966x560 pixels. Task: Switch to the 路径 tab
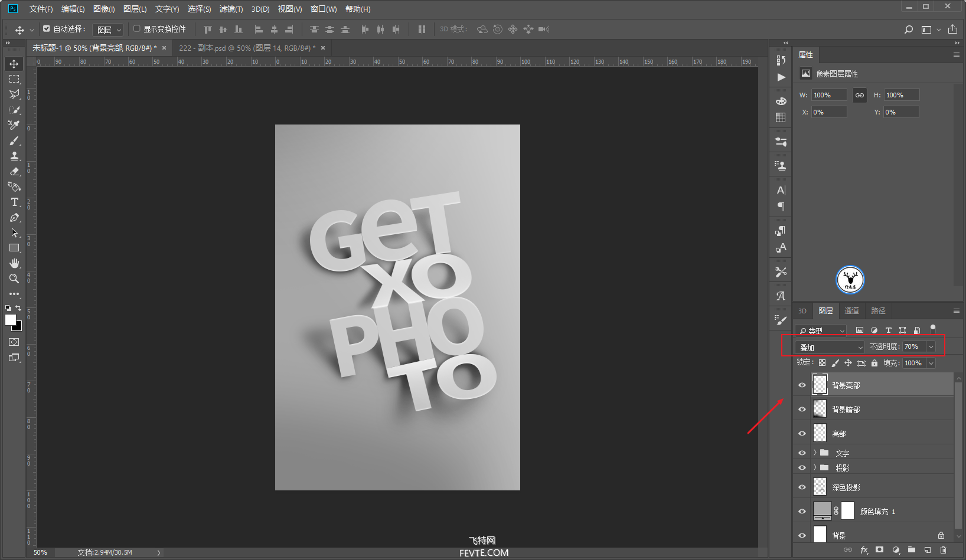(x=878, y=311)
